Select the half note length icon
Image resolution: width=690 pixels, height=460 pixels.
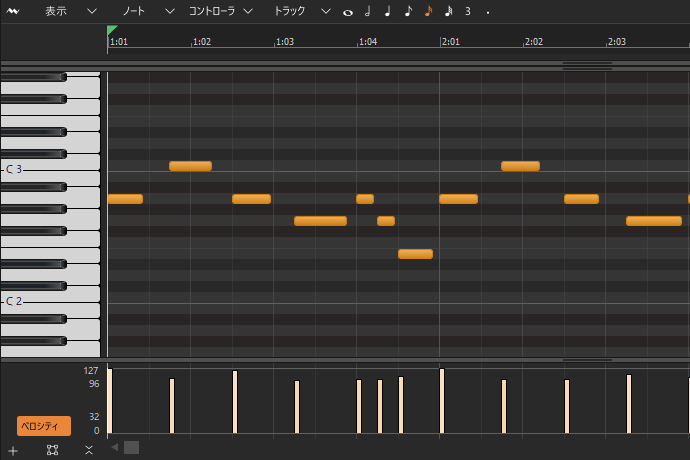coord(368,11)
